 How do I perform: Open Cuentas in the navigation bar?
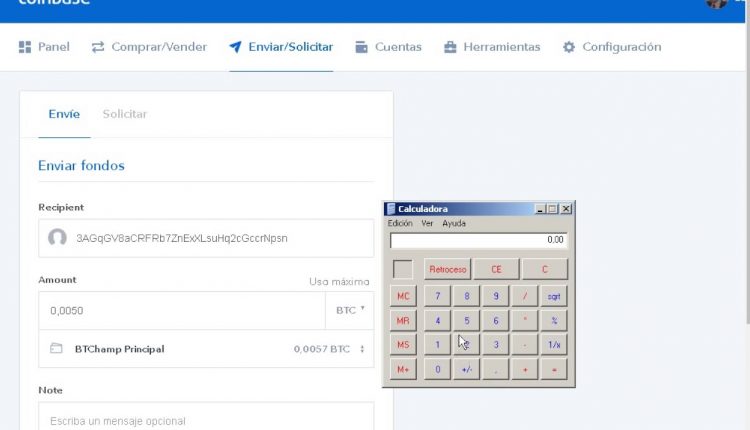[x=388, y=47]
